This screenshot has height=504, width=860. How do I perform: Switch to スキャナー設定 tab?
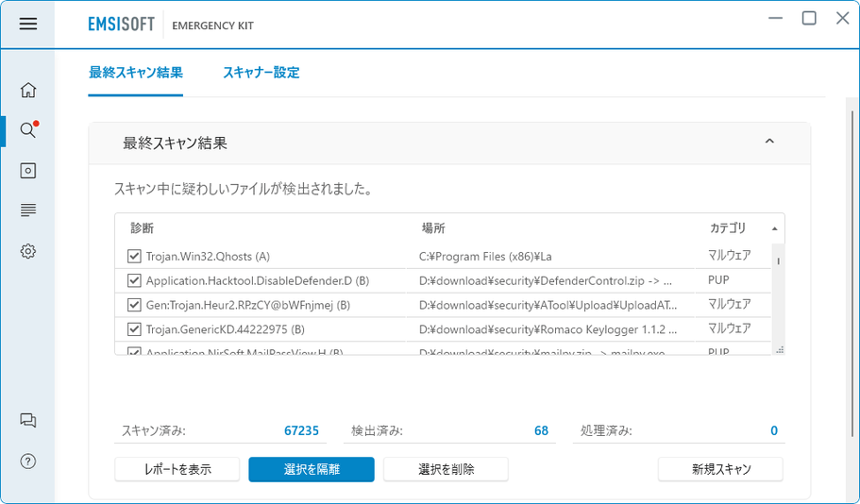click(261, 73)
